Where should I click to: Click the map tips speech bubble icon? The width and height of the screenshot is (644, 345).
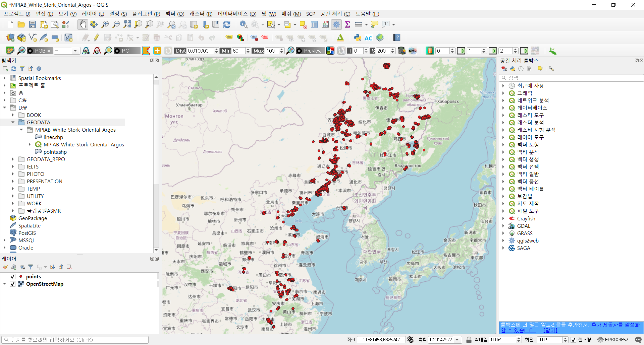point(375,24)
